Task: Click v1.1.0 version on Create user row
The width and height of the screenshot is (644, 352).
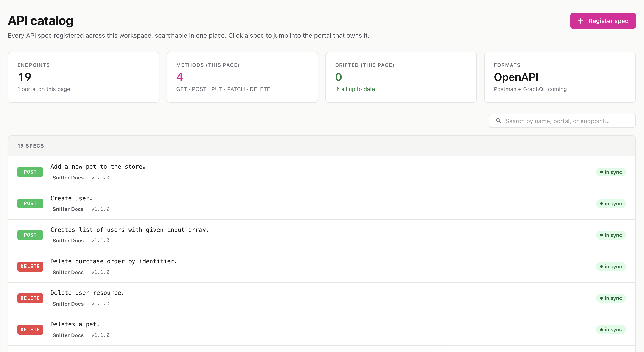Action: (100, 209)
